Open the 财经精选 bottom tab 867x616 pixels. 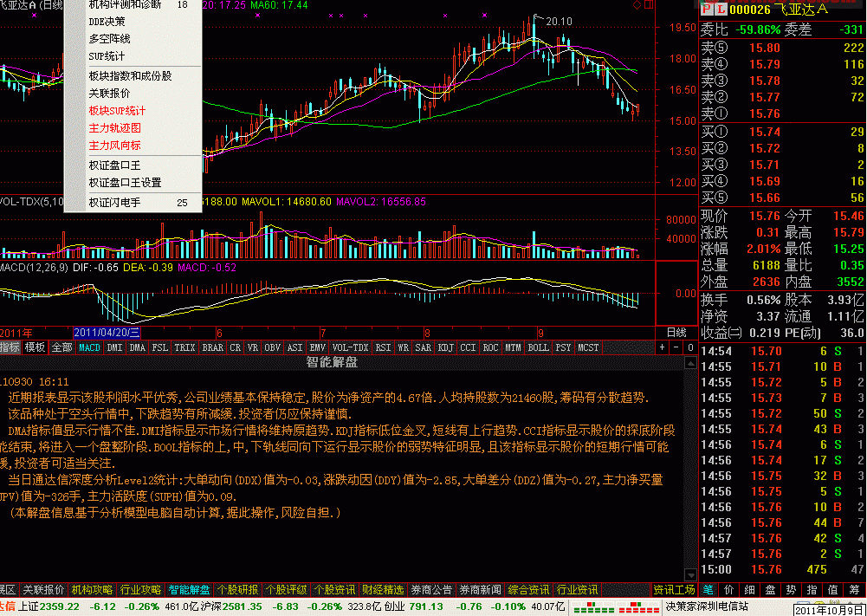point(383,590)
